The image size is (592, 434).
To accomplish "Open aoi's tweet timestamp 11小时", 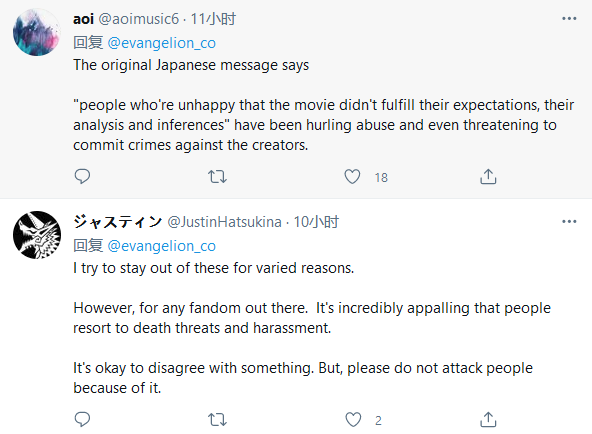I will coord(213,19).
